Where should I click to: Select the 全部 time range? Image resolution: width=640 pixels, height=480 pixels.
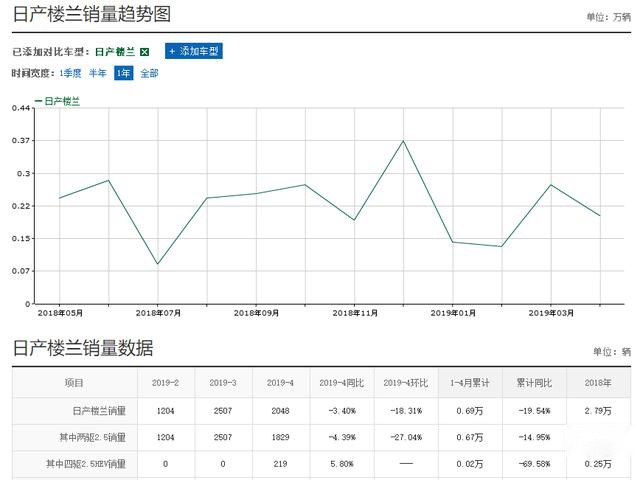click(x=149, y=73)
